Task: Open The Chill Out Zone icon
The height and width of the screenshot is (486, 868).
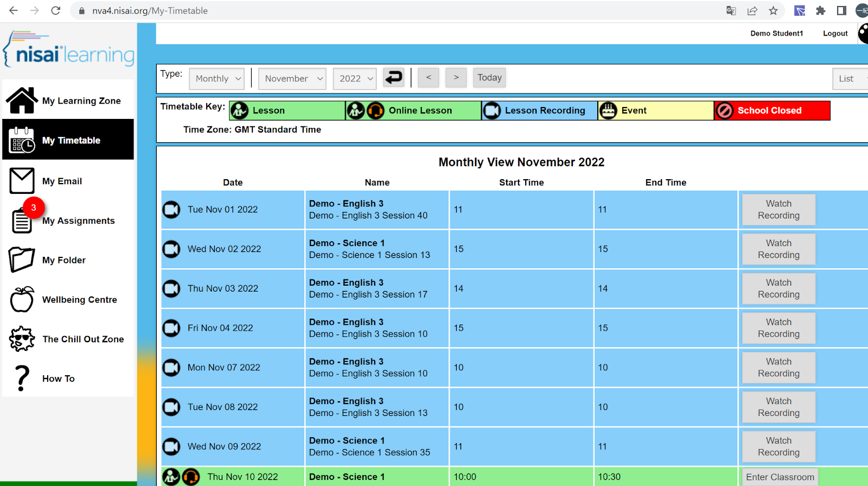Action: pos(22,339)
